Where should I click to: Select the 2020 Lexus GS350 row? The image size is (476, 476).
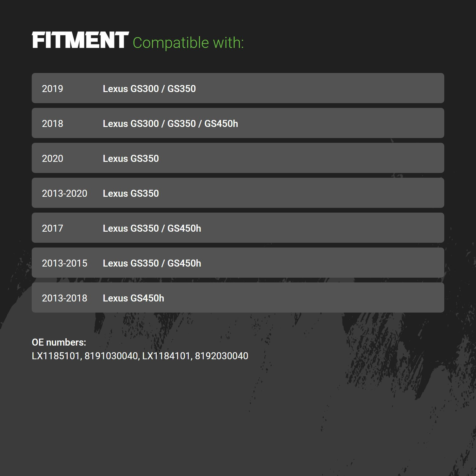(x=238, y=158)
